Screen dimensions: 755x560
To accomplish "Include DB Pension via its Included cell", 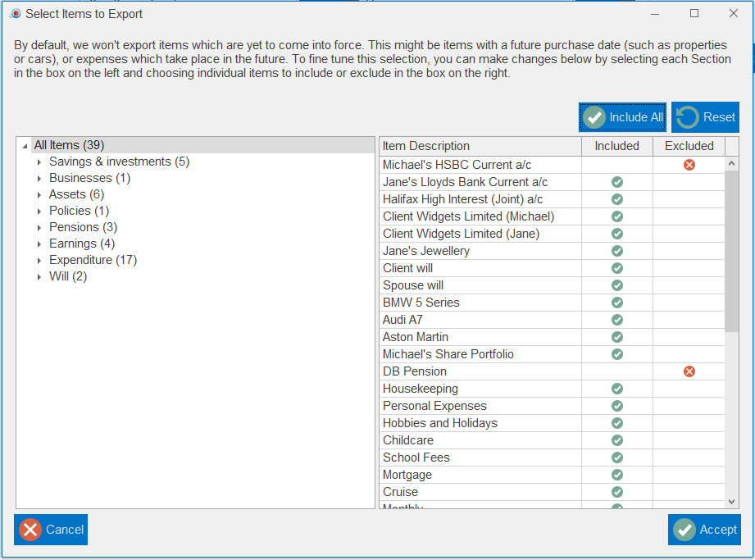I will 616,371.
